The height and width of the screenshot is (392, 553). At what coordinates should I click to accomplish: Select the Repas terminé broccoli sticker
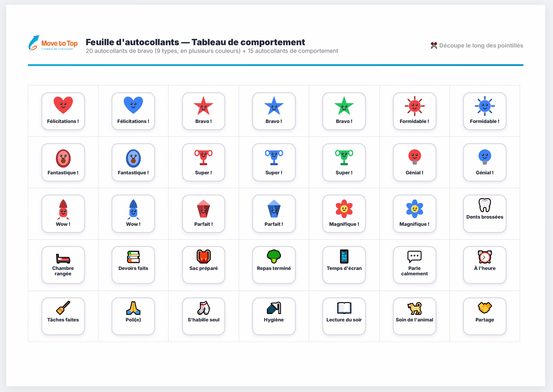click(274, 265)
